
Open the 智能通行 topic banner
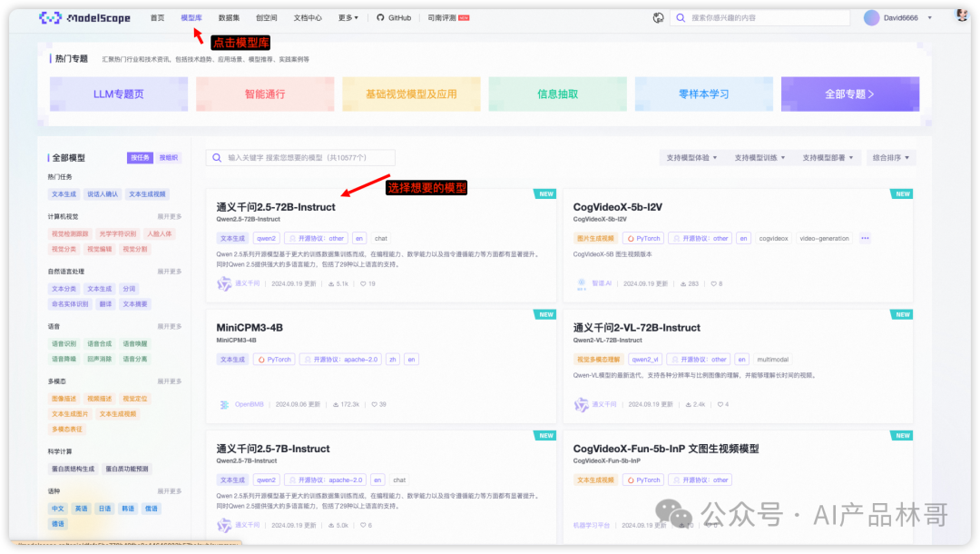click(265, 94)
